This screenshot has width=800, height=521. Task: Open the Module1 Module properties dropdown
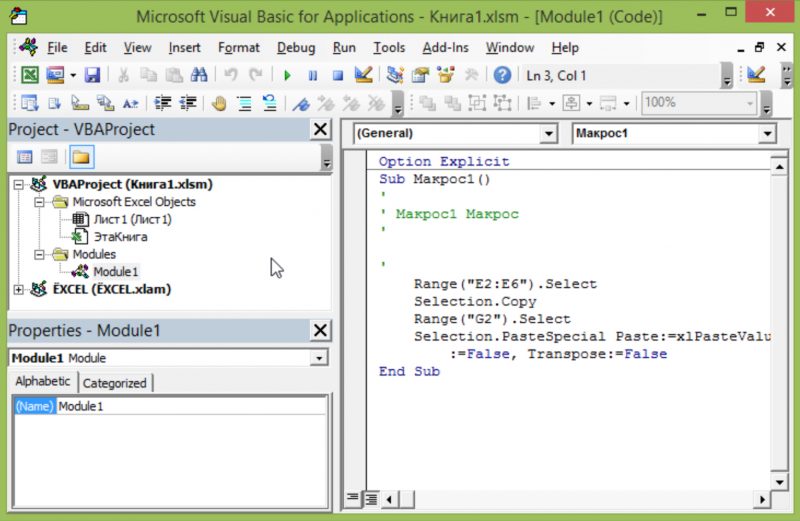(x=319, y=358)
